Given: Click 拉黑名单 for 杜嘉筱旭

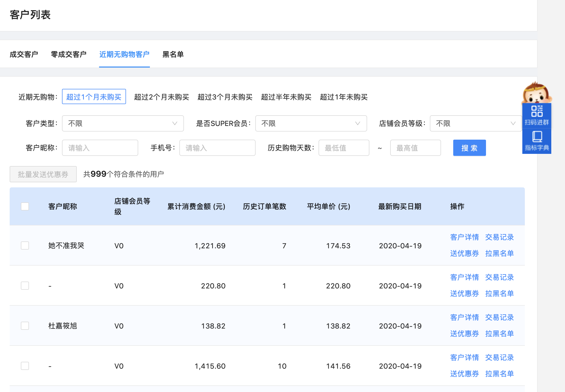Looking at the screenshot, I should coord(499,334).
